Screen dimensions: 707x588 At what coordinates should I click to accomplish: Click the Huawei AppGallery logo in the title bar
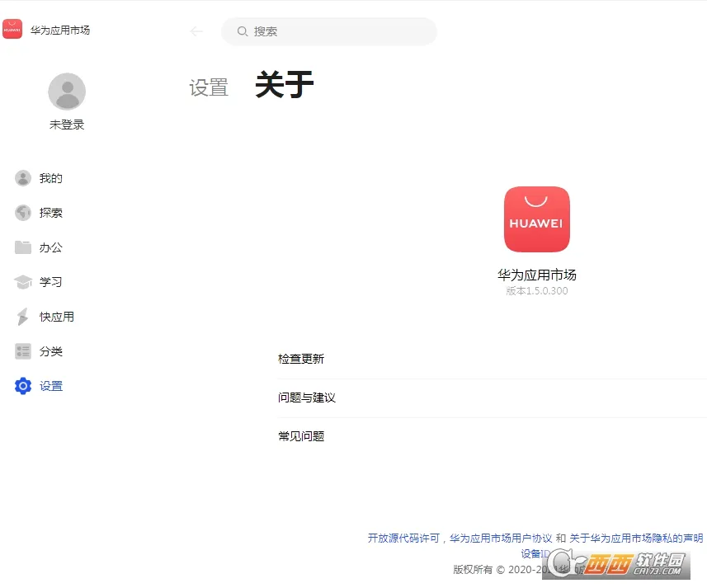click(x=12, y=30)
